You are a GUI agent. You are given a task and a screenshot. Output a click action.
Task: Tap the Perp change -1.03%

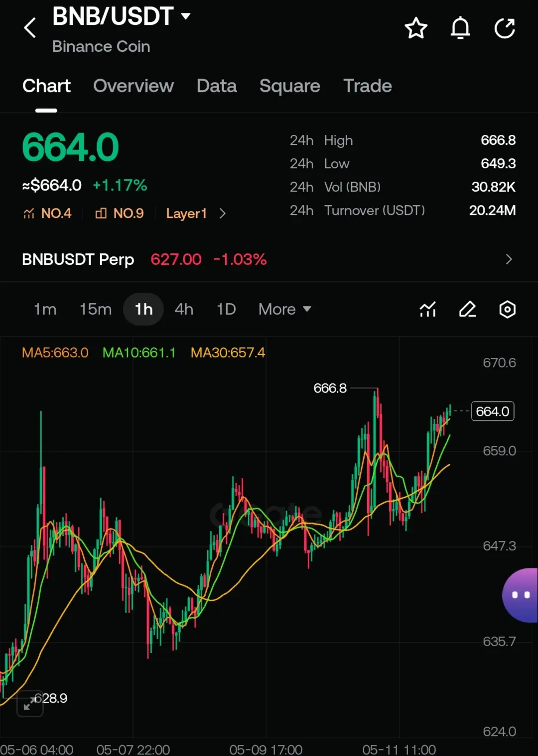(x=240, y=259)
